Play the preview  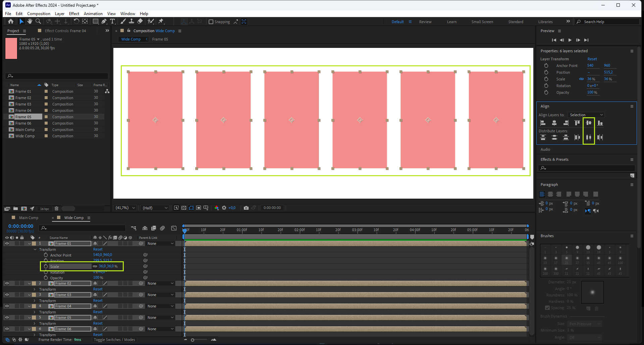[570, 40]
